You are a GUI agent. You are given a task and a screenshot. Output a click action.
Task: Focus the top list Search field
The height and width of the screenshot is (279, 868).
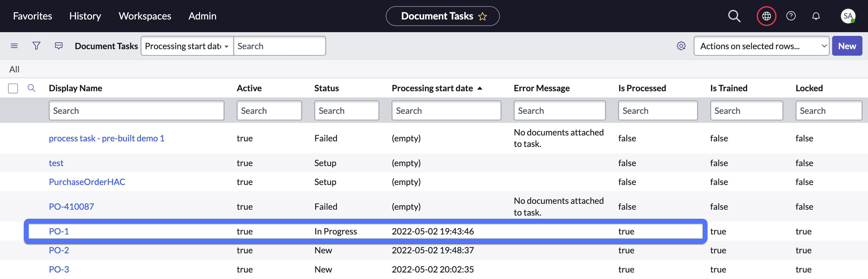coord(279,46)
